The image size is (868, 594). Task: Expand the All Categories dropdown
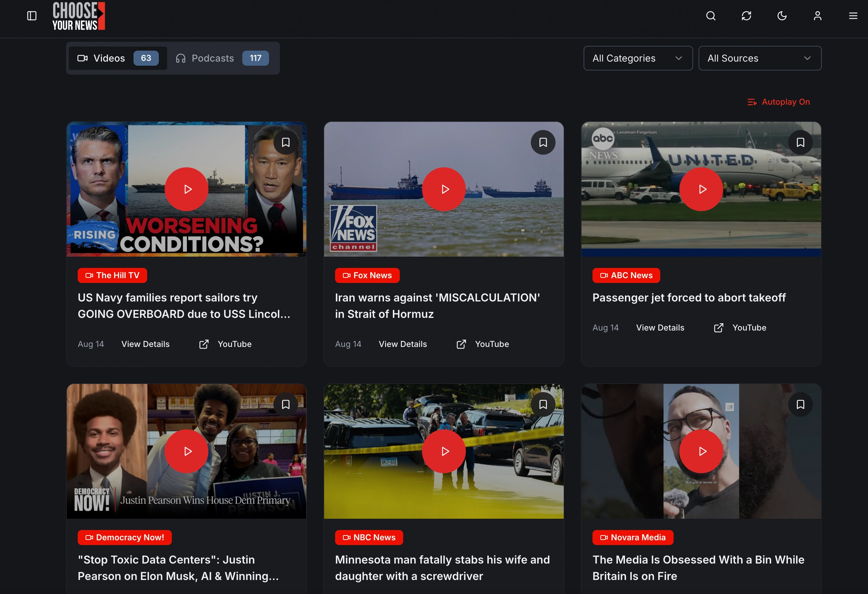[638, 58]
